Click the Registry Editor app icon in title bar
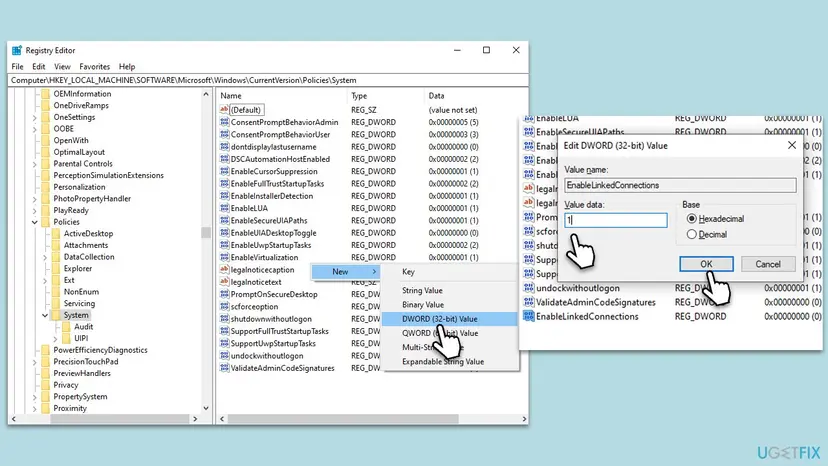Screen dimensions: 828x466 tap(17, 50)
